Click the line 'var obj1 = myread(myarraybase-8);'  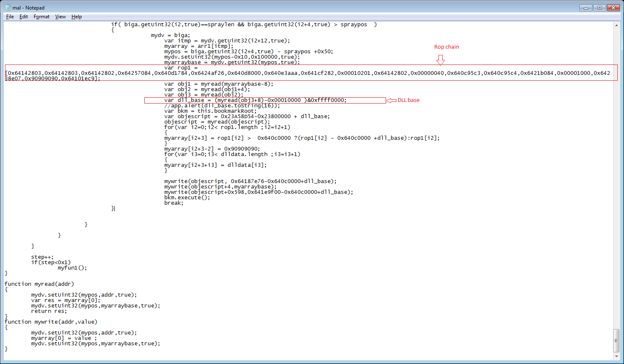[219, 84]
